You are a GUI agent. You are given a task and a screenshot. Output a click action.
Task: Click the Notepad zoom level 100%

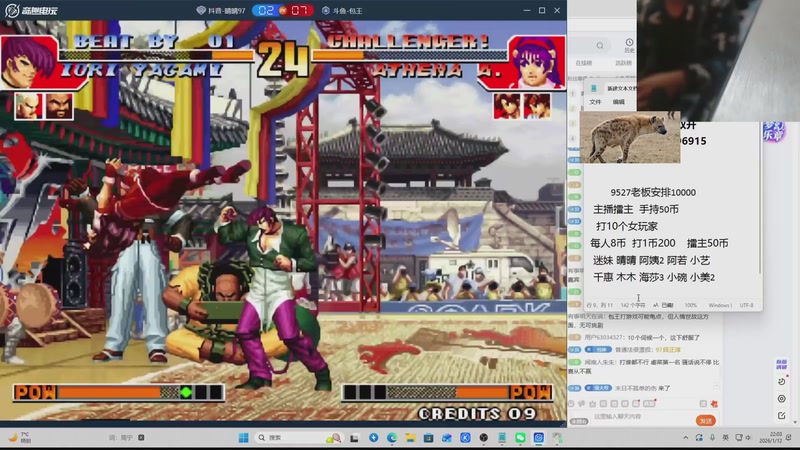tap(690, 305)
